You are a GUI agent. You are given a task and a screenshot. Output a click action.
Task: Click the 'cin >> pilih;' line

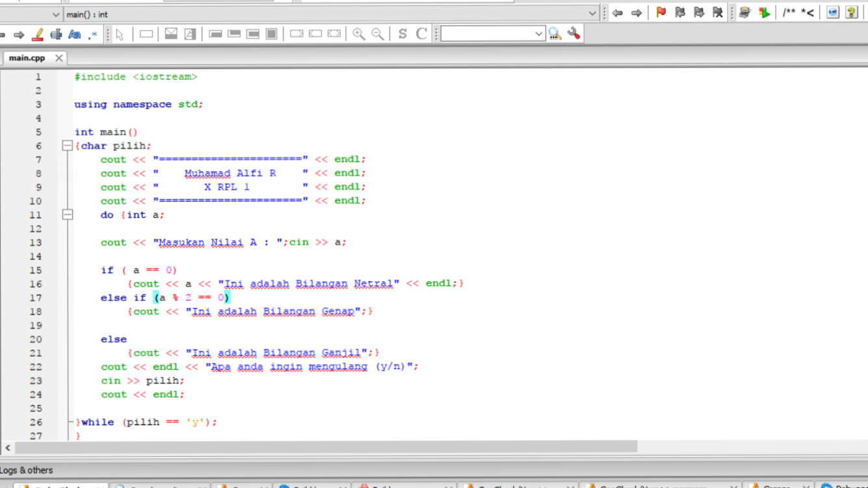click(x=142, y=380)
